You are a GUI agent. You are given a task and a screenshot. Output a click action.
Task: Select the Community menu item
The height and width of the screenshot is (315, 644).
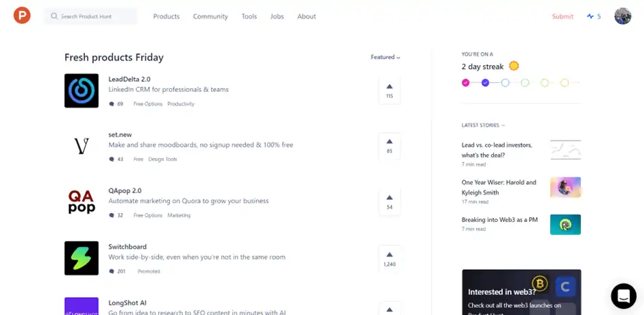[210, 16]
